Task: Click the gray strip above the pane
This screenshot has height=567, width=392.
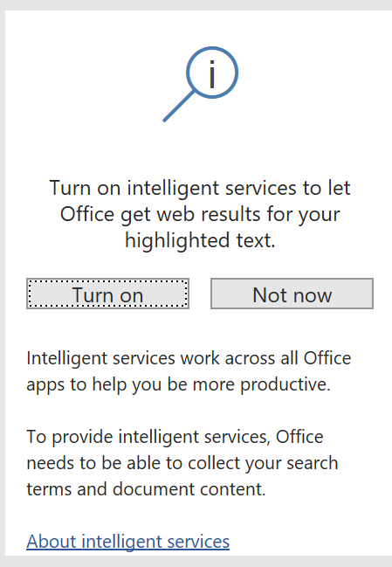Action: (196, 4)
